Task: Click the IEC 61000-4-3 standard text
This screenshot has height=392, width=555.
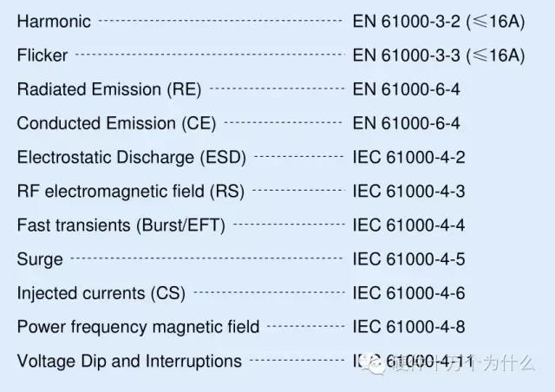Action: [409, 191]
